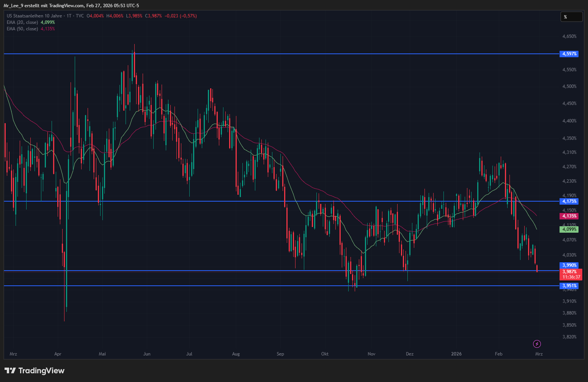588x382 pixels.
Task: Click the 3,820% price scale label
Action: [569, 337]
